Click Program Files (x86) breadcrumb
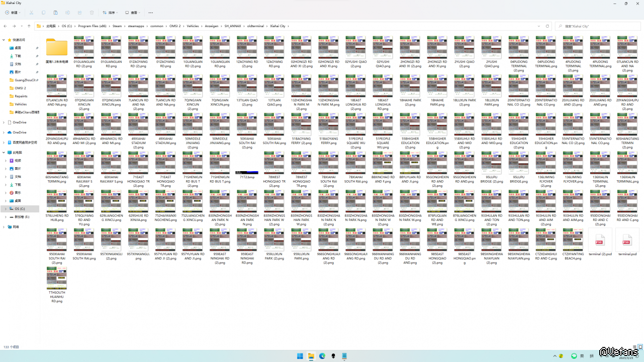Screen dimensions: 644x362 93,26
